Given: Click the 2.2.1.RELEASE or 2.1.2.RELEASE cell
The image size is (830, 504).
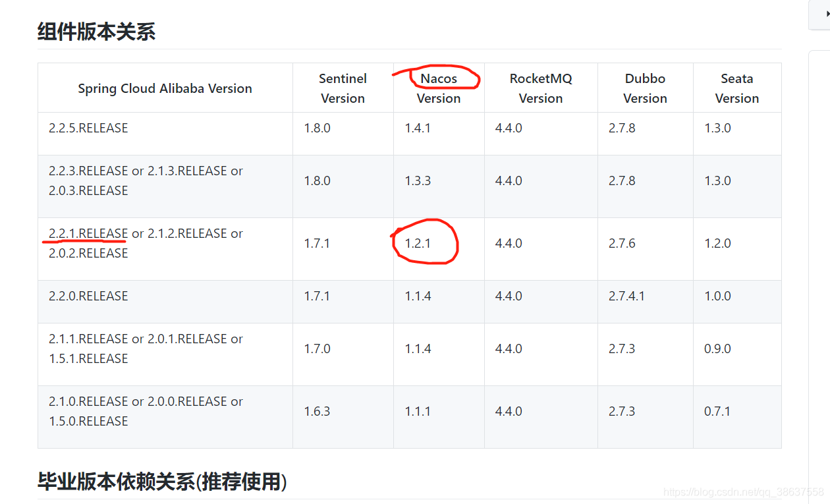Looking at the screenshot, I should coord(165,249).
